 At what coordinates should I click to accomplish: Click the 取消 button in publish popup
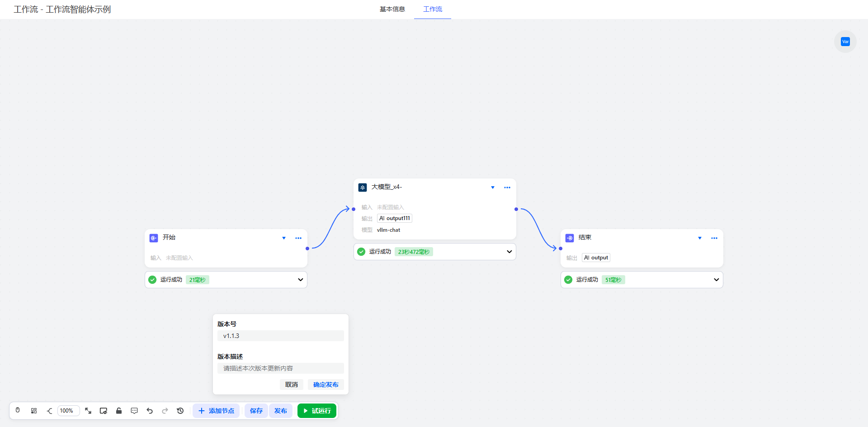coord(291,385)
